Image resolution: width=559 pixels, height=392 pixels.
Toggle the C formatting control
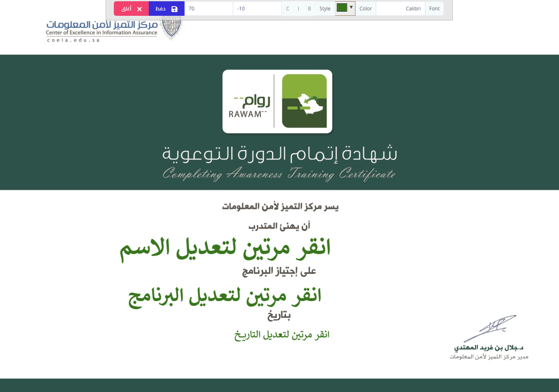(287, 8)
